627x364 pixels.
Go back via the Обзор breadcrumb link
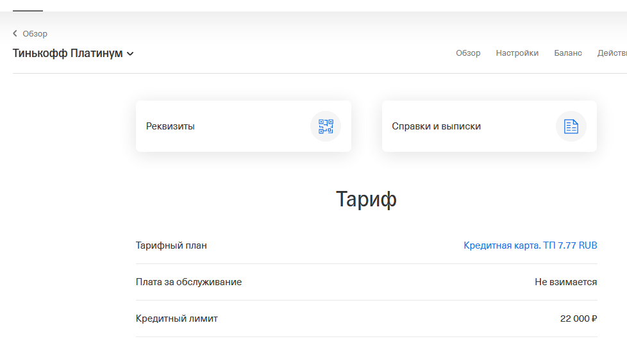pyautogui.click(x=35, y=33)
